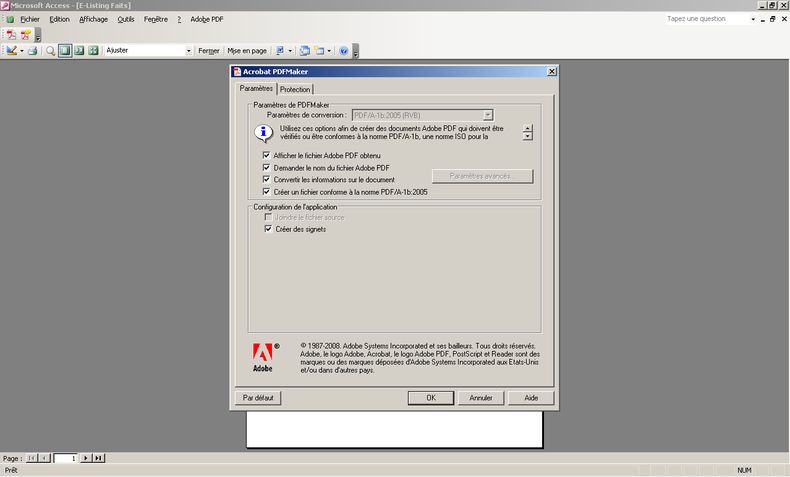790x477 pixels.
Task: Select the magnifier Zoom tool
Action: [x=50, y=50]
